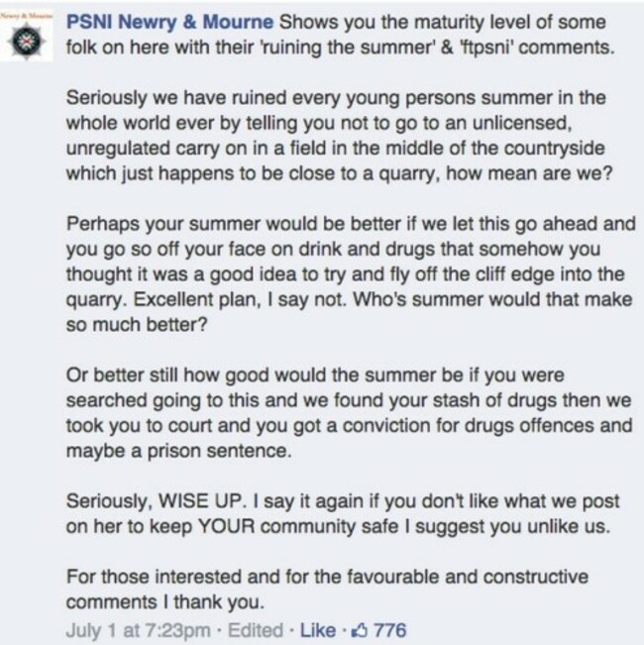
Task: Click the paragraph starting 'Perhaps your summer'
Action: tap(351, 274)
